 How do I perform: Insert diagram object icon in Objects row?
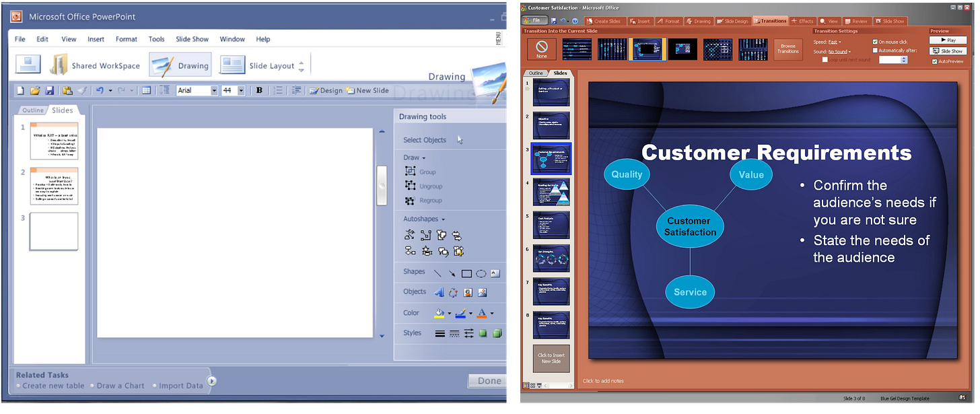(x=454, y=292)
